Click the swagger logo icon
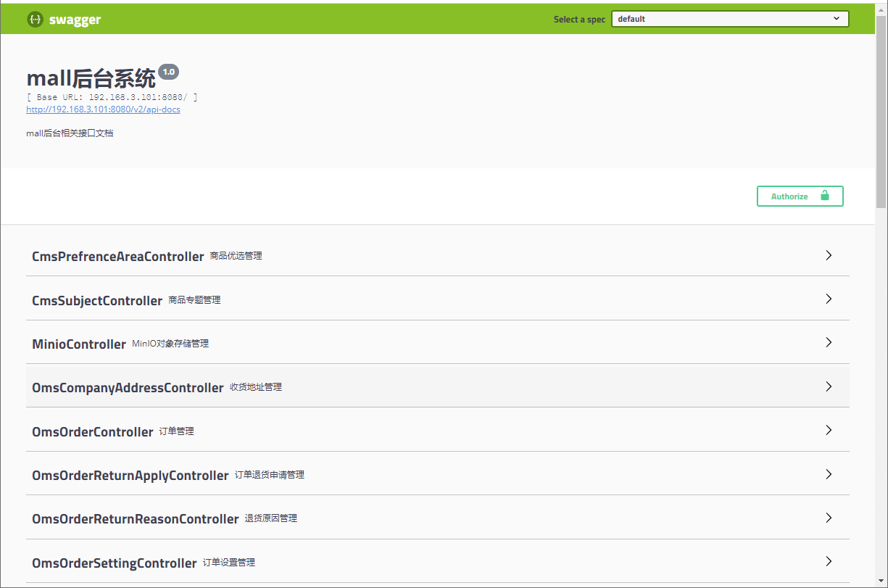Screen dimensions: 888x588 click(35, 19)
